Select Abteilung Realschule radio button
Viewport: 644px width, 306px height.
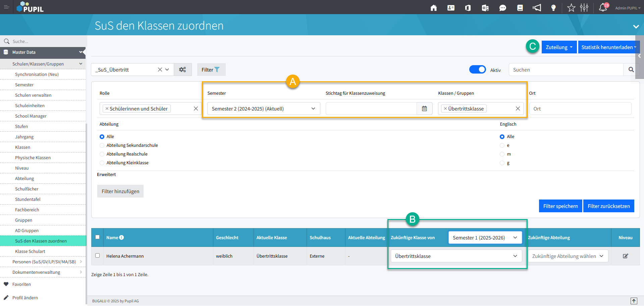pos(102,154)
